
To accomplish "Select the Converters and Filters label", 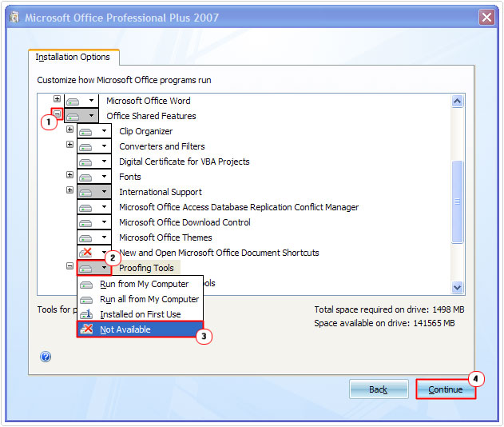I will (161, 146).
